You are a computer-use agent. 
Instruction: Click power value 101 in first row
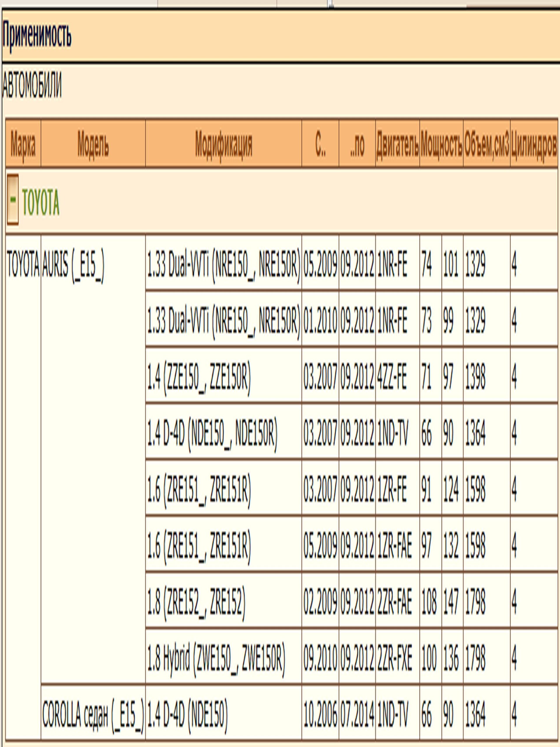tap(451, 264)
